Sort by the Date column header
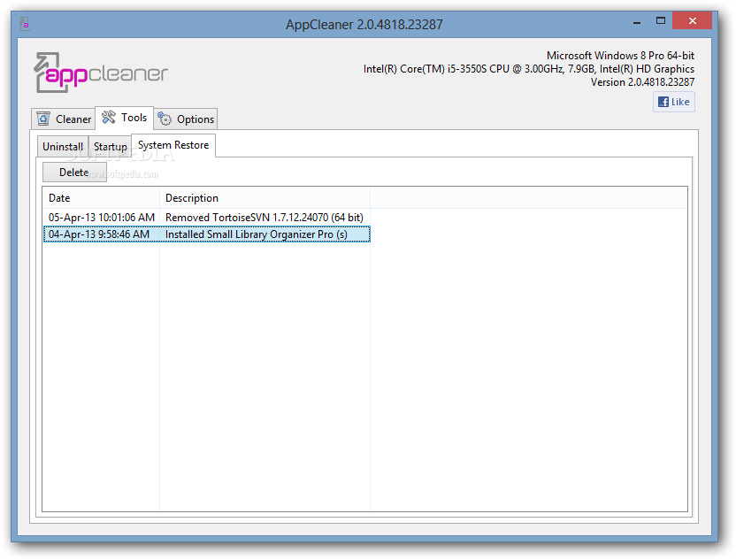The height and width of the screenshot is (560, 736). (101, 198)
